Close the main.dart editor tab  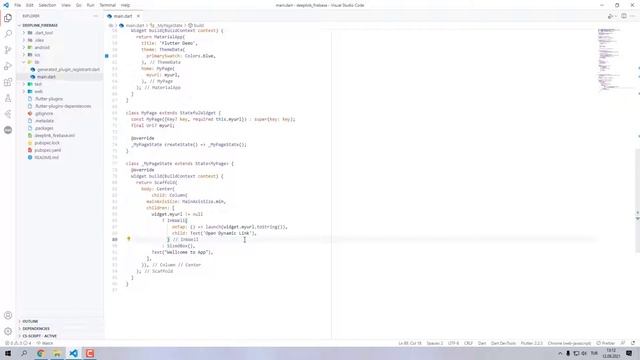pos(138,16)
